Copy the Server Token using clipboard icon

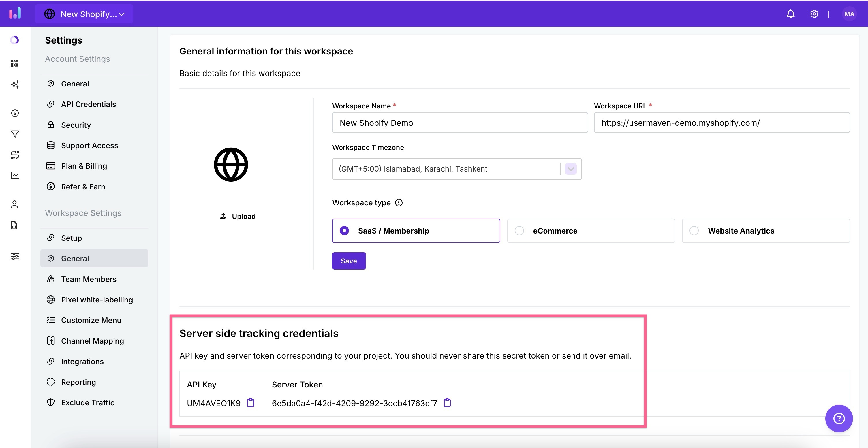coord(447,402)
